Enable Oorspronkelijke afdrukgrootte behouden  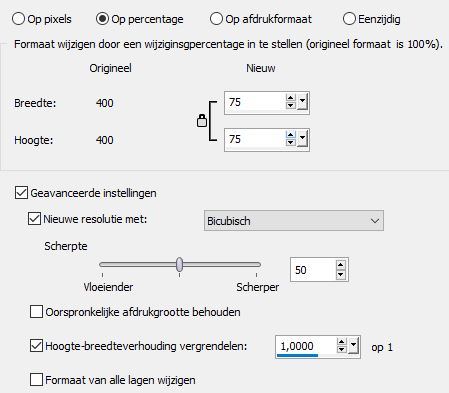36,312
